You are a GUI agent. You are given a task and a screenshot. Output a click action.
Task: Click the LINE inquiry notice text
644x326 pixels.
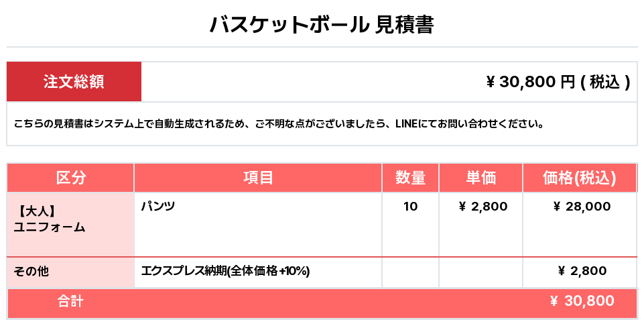(x=279, y=123)
